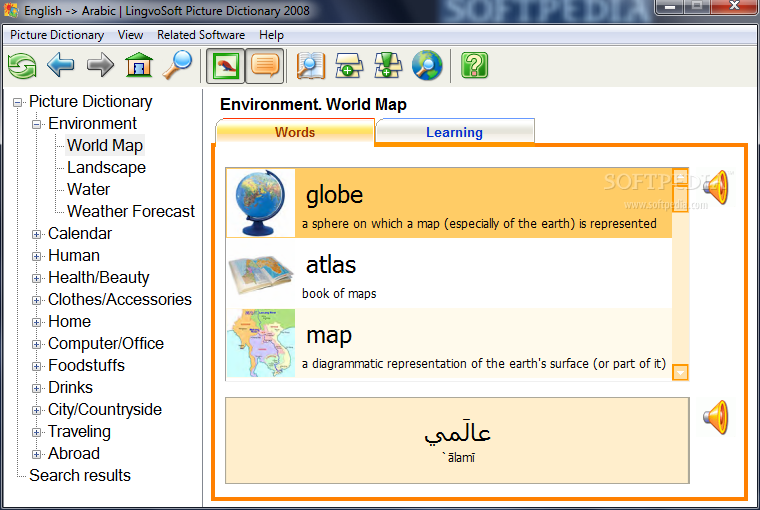Select Landscape under Environment
The image size is (760, 510).
(x=106, y=167)
